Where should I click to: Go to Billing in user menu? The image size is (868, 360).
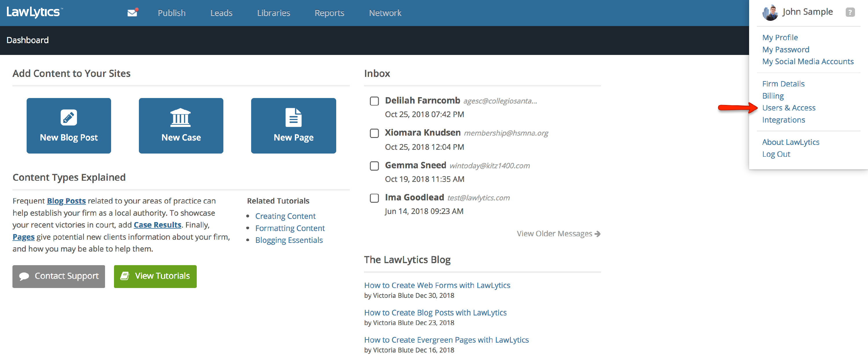[773, 96]
